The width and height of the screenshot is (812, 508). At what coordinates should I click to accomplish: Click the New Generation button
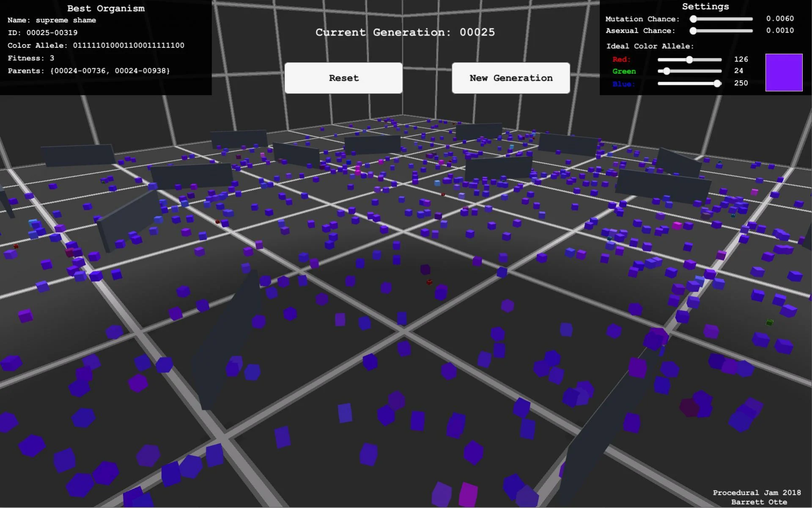pos(511,78)
